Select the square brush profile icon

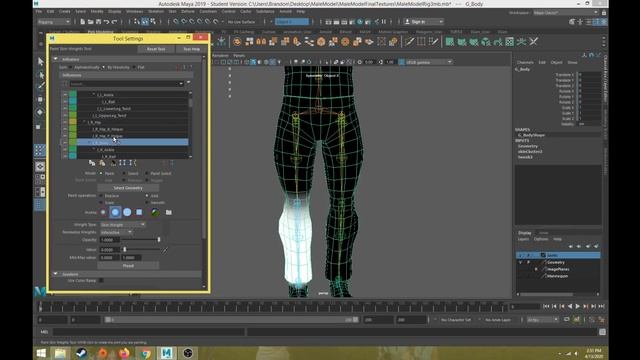click(139, 212)
